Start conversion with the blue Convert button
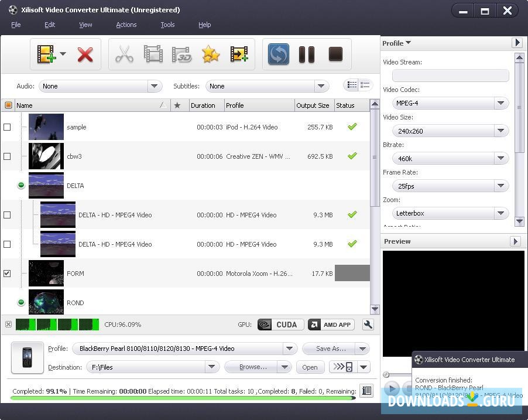 point(279,54)
